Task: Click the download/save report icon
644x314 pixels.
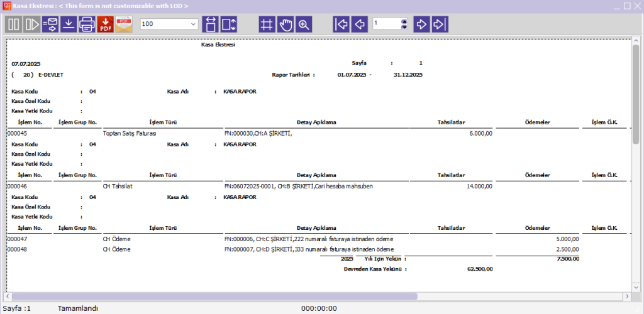Action: click(x=69, y=24)
